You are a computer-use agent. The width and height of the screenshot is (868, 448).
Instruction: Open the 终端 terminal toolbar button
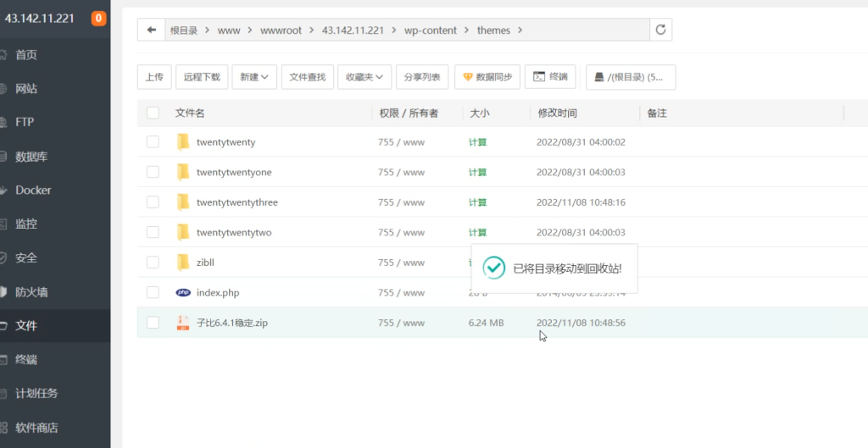point(550,77)
